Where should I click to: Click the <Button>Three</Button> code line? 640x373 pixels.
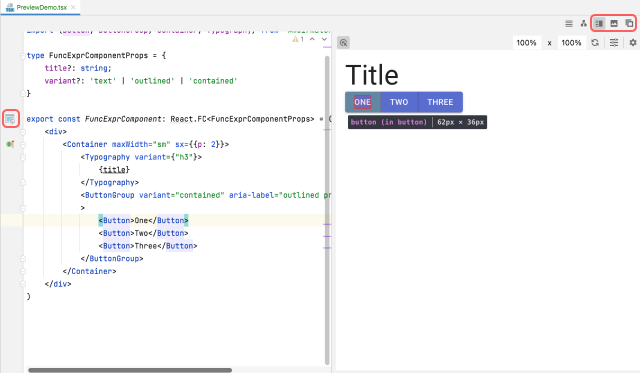pyautogui.click(x=148, y=246)
